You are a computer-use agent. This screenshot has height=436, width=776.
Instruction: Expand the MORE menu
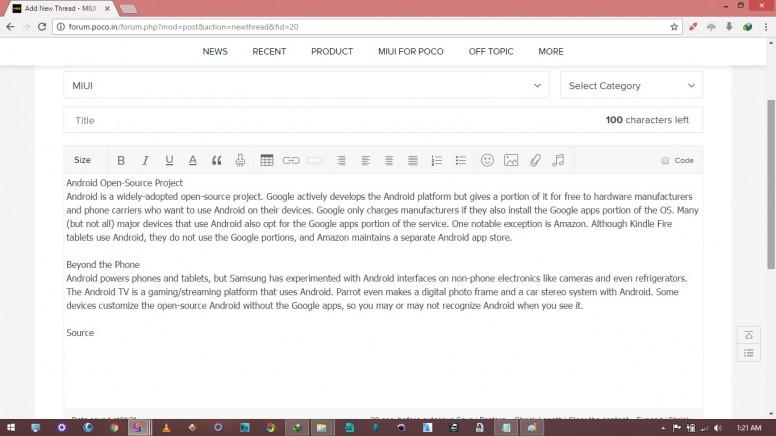pyautogui.click(x=551, y=51)
